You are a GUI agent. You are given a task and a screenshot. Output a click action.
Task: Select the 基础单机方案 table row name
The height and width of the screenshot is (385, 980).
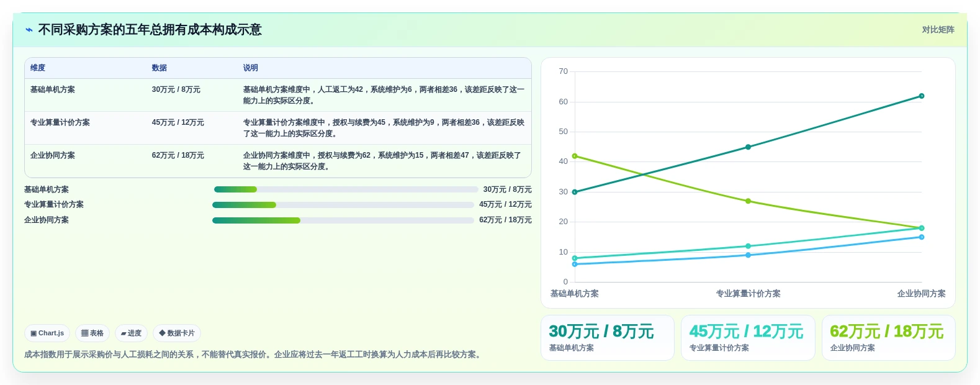53,89
